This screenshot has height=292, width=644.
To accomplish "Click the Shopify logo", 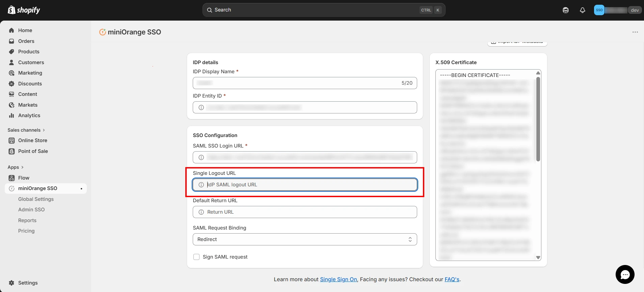I will pyautogui.click(x=24, y=10).
